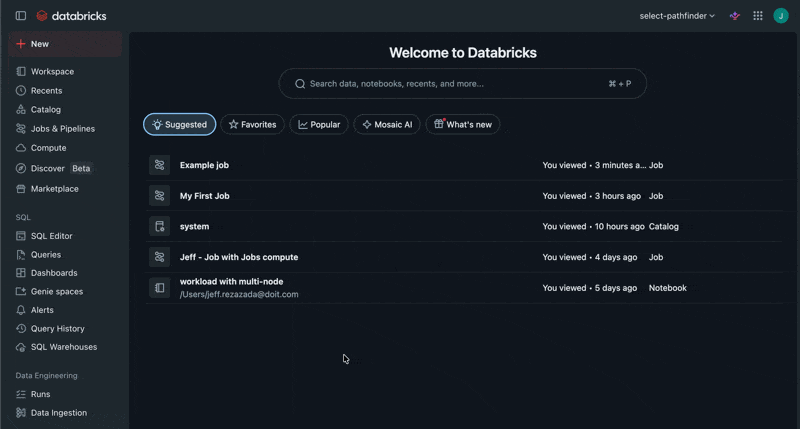Click the 'Catalog' type label in system row
The width and height of the screenshot is (800, 429).
point(663,226)
